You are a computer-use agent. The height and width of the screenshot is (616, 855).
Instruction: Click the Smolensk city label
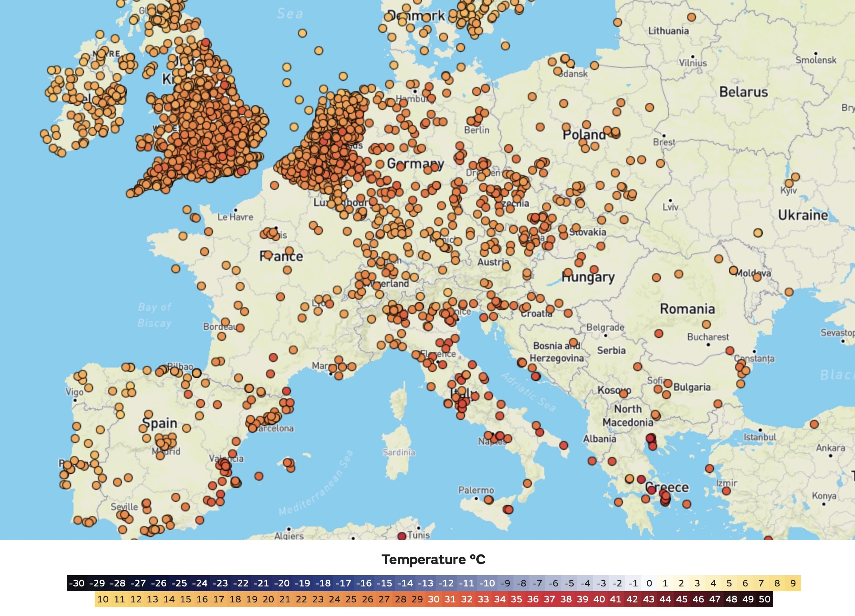(x=815, y=60)
